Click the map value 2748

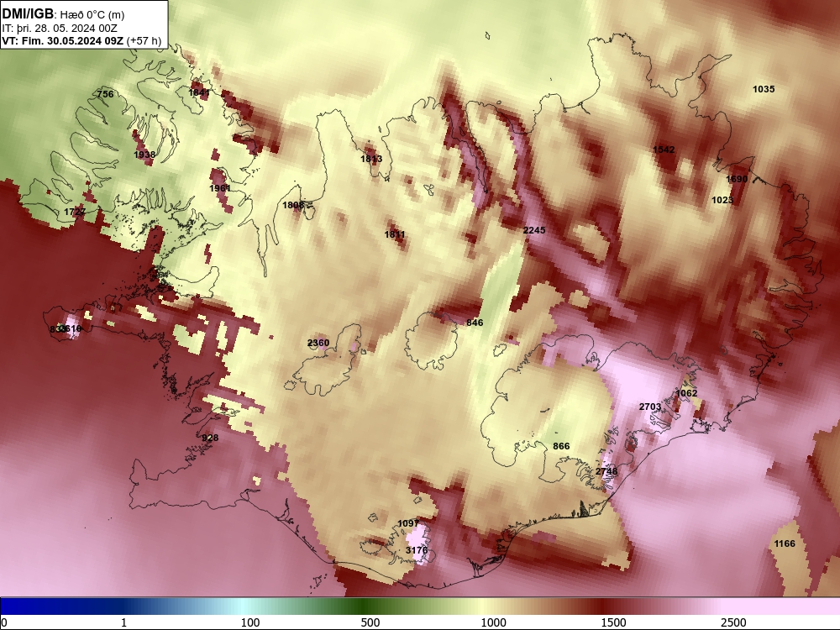coord(606,471)
